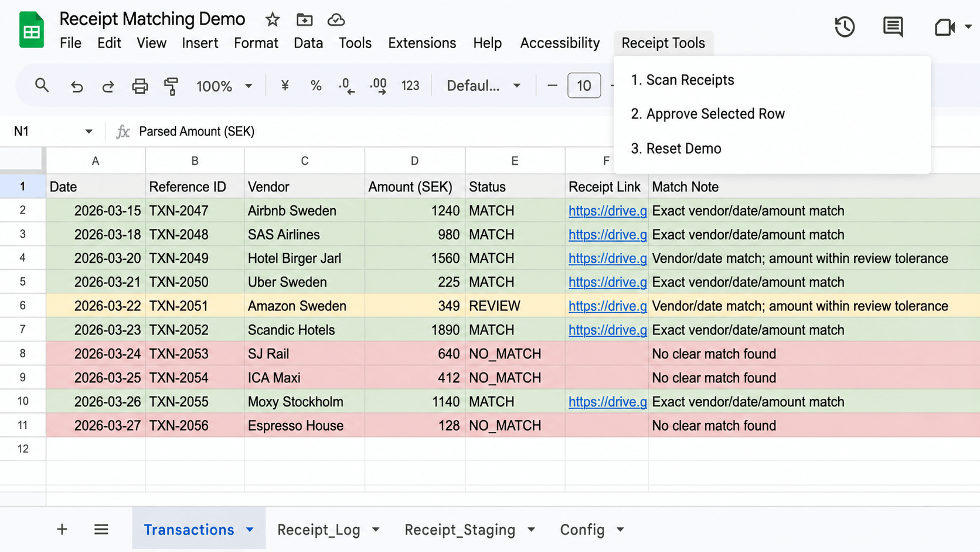Format as yen currency symbol
The width and height of the screenshot is (980, 552).
coord(285,86)
